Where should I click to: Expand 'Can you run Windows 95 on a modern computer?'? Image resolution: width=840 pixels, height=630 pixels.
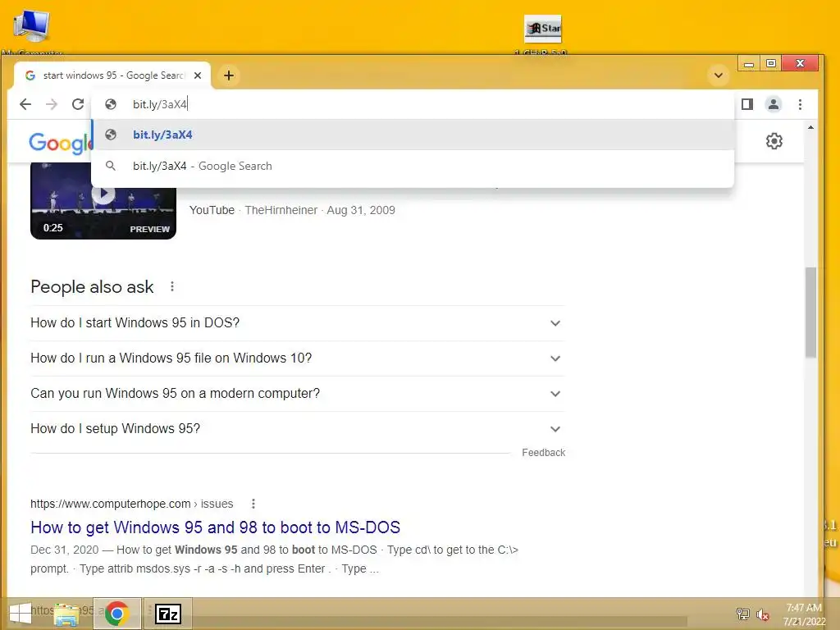point(297,394)
